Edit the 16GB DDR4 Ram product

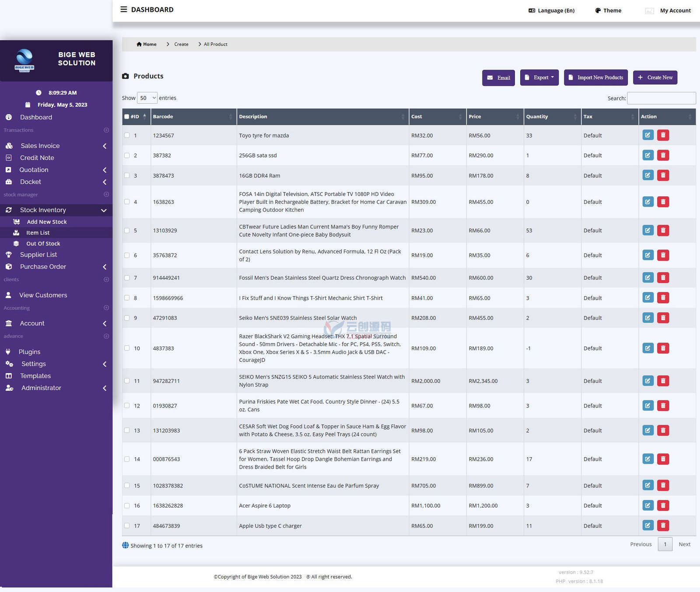click(x=648, y=175)
